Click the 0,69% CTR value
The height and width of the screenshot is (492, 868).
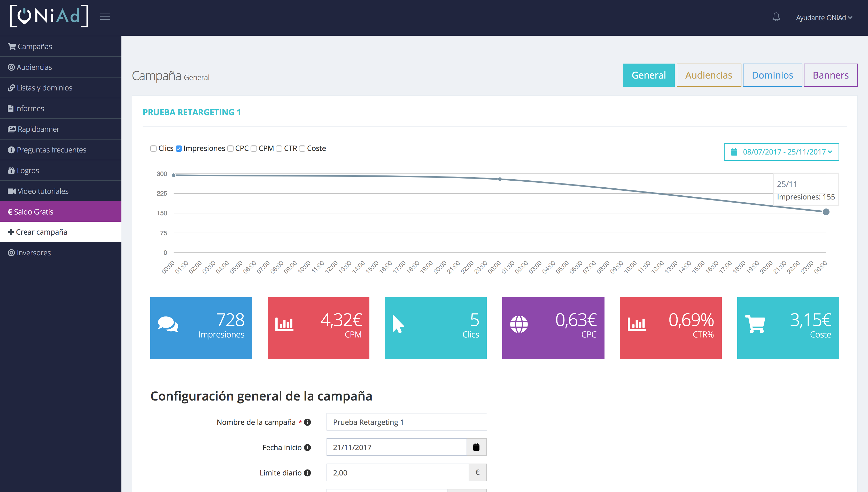click(x=691, y=320)
